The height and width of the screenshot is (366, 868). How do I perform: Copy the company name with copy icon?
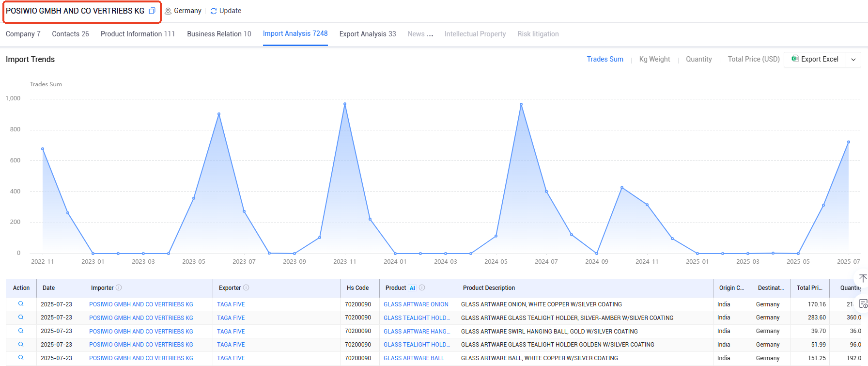click(152, 11)
